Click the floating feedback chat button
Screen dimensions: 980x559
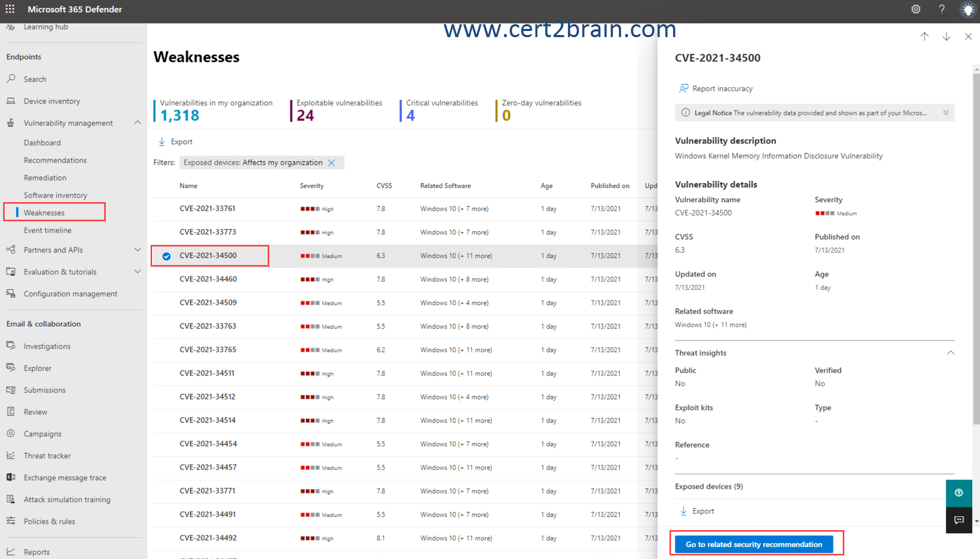click(959, 520)
